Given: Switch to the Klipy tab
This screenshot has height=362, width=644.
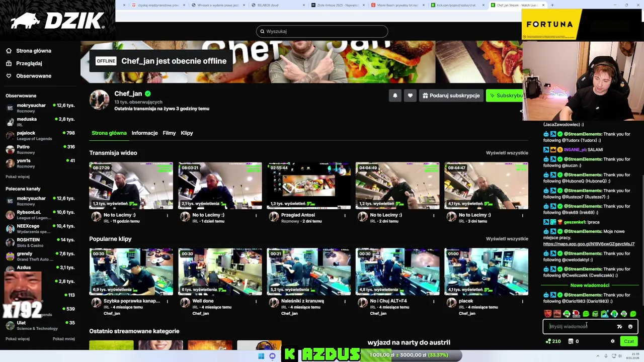Looking at the screenshot, I should 187,133.
